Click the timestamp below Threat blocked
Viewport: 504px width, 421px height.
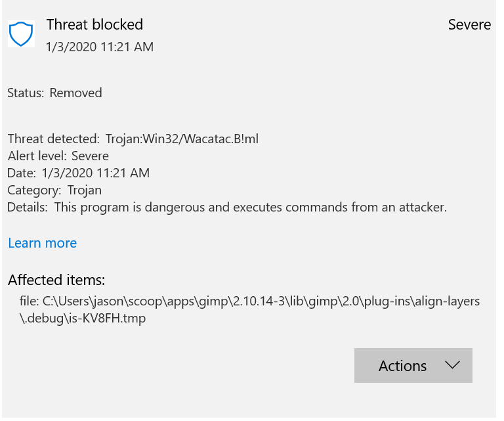(x=100, y=47)
